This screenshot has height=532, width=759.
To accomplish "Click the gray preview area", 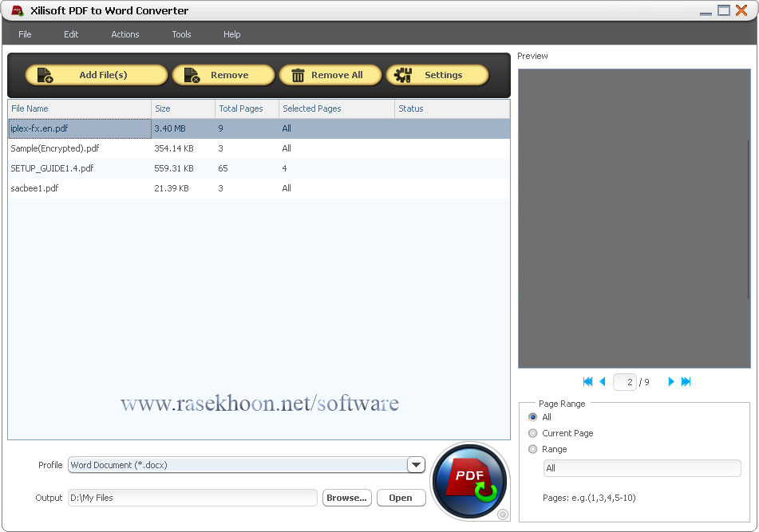I will point(634,219).
